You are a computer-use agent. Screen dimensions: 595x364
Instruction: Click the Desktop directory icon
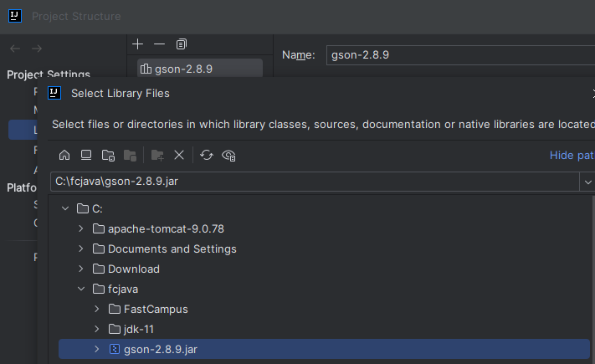[x=86, y=156]
